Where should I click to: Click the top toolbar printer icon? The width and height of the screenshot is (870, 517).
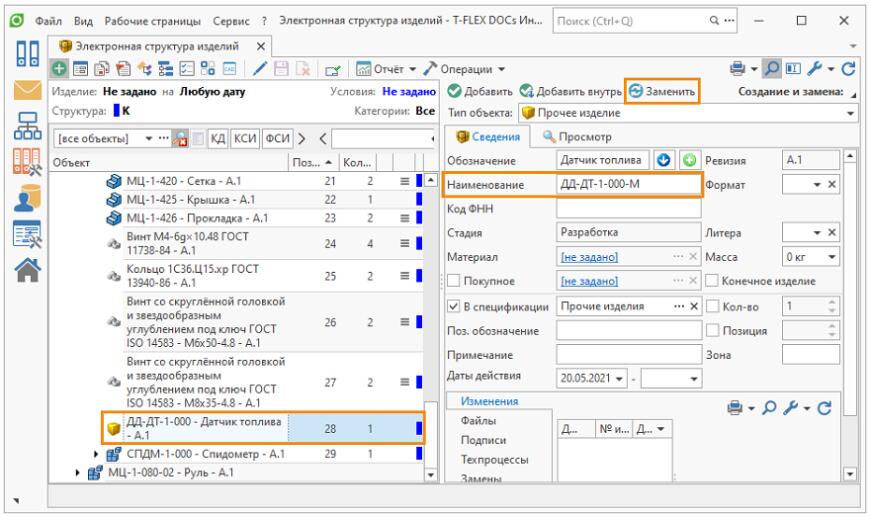(737, 69)
